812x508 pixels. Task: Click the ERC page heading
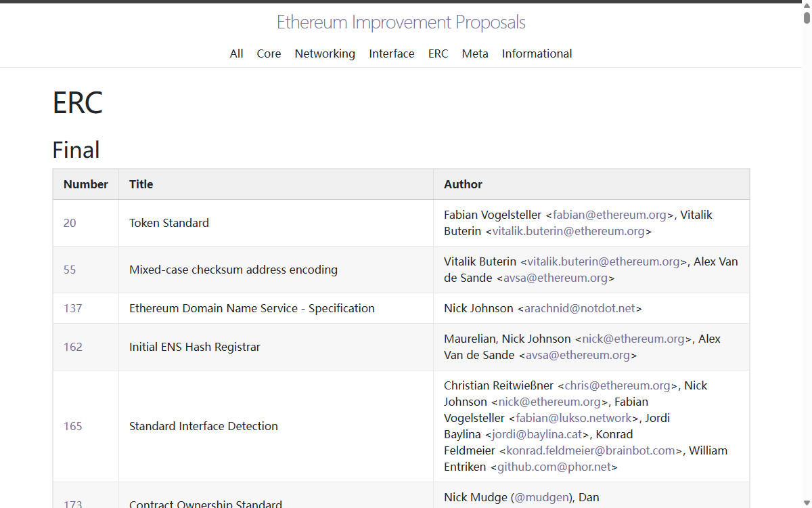pos(78,102)
